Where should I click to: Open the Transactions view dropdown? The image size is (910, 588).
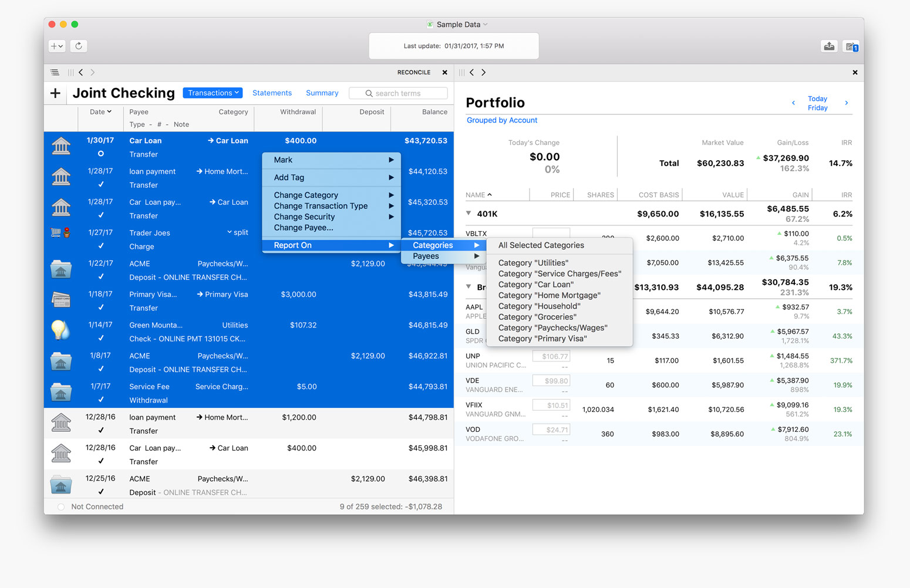pyautogui.click(x=213, y=93)
